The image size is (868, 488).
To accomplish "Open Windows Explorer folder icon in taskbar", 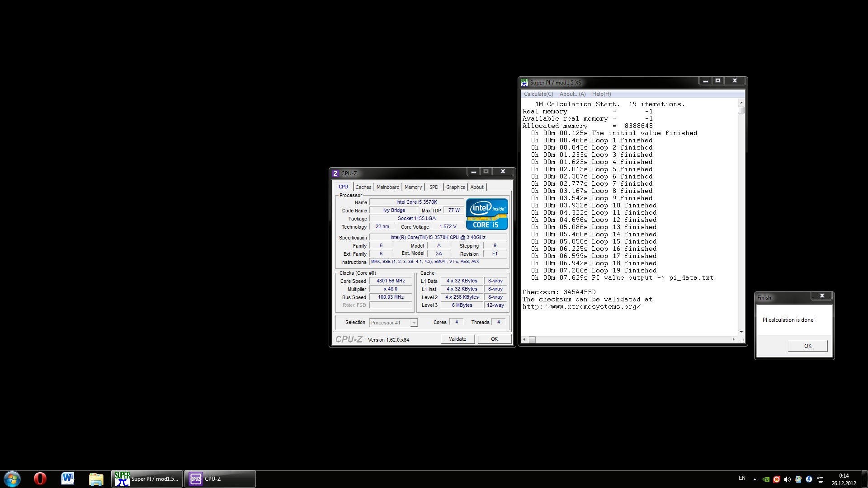I will click(96, 479).
